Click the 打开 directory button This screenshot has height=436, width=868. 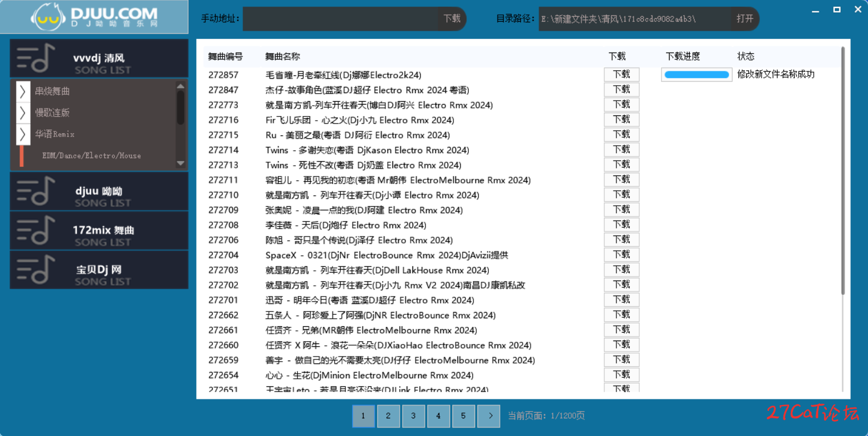pos(745,19)
